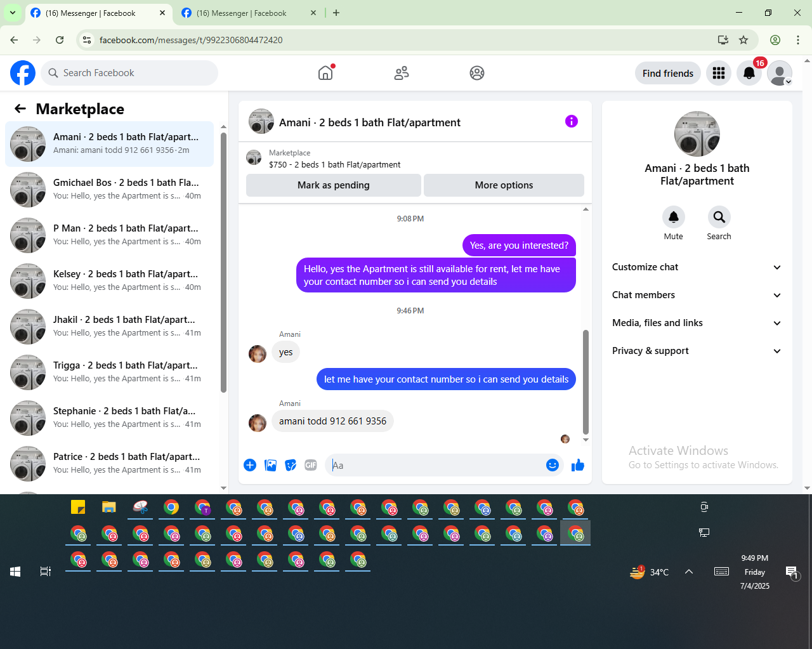Viewport: 812px width, 649px height.
Task: Send a thumbs-up like
Action: pos(578,465)
